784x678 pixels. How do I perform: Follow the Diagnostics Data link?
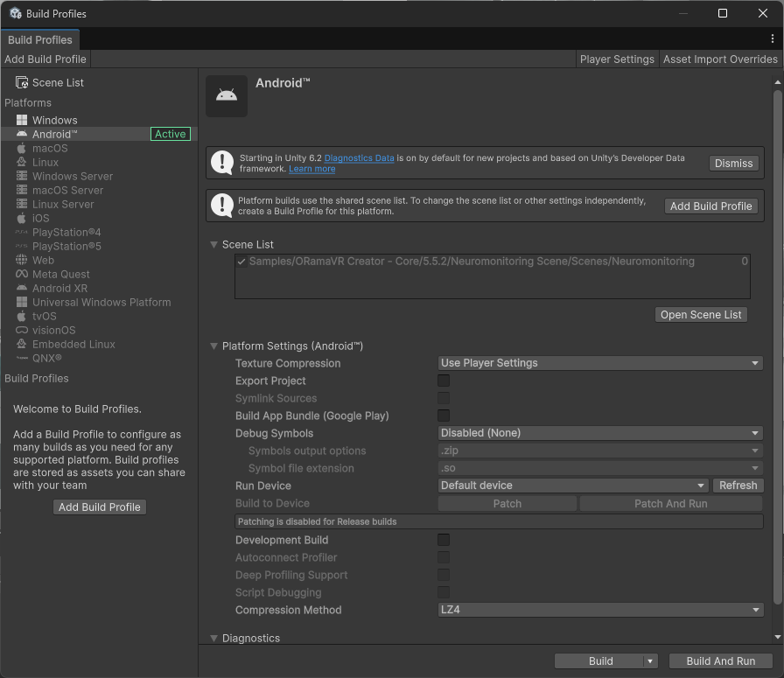pyautogui.click(x=359, y=158)
